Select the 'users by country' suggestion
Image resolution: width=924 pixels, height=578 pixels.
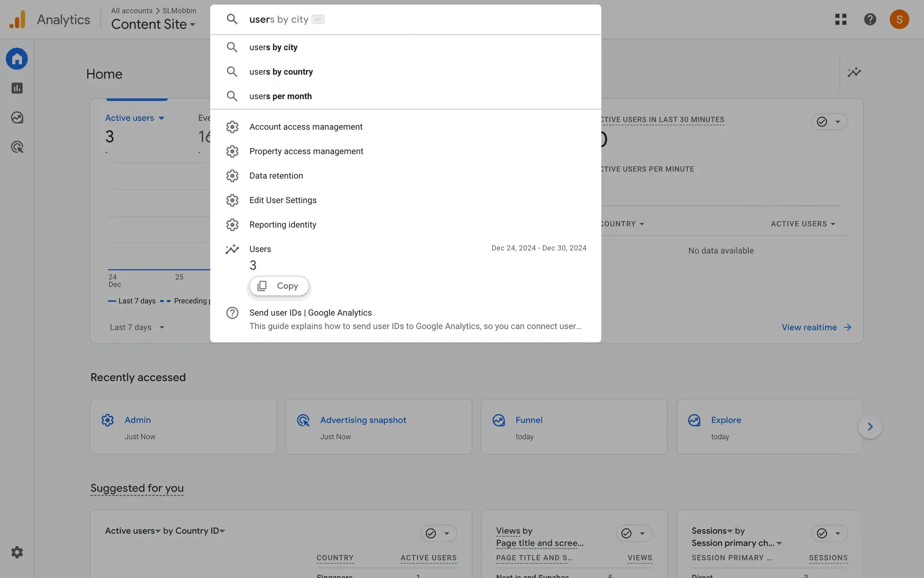click(x=281, y=72)
